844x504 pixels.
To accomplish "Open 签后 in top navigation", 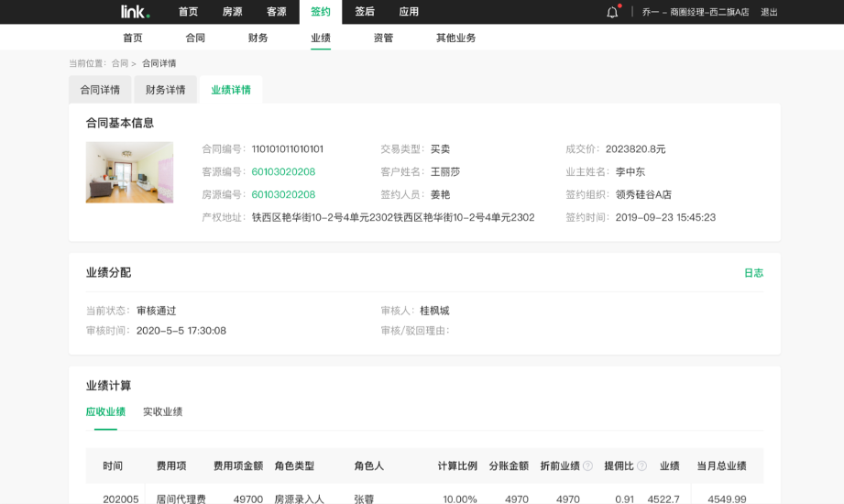I will pos(365,12).
